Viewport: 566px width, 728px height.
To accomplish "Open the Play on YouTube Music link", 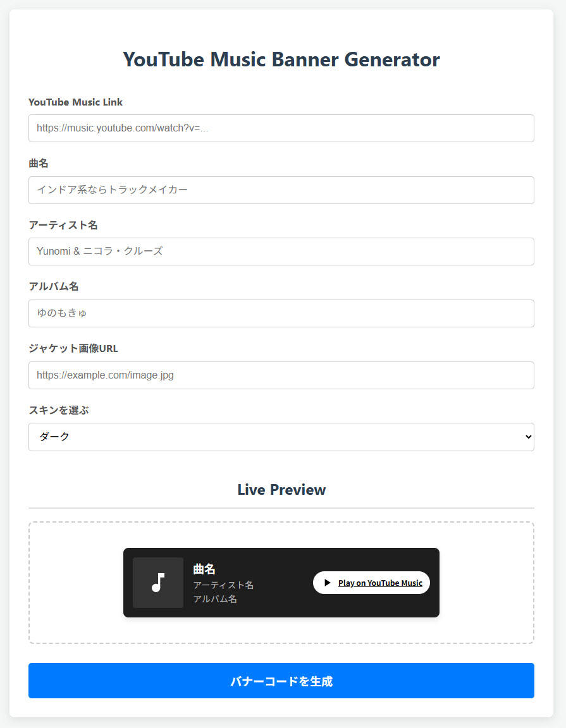I will [x=380, y=583].
